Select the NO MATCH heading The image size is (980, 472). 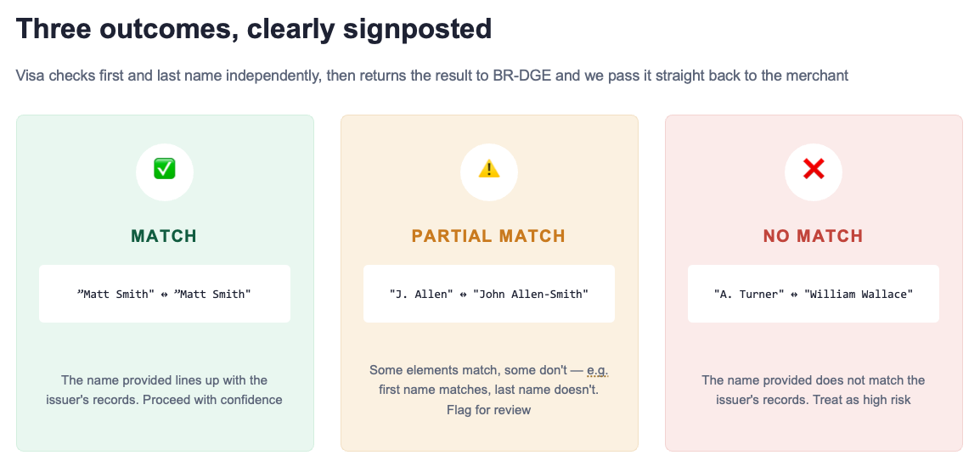pos(813,236)
